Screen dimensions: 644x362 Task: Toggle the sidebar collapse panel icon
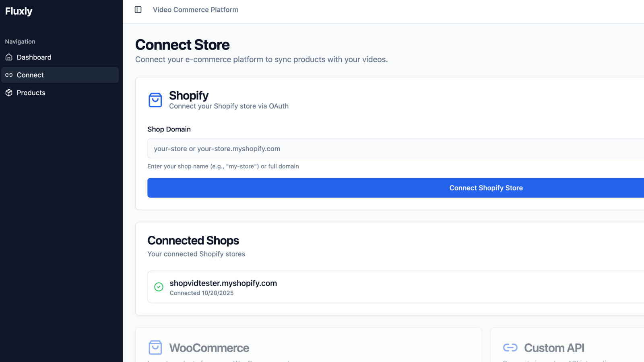pos(138,9)
